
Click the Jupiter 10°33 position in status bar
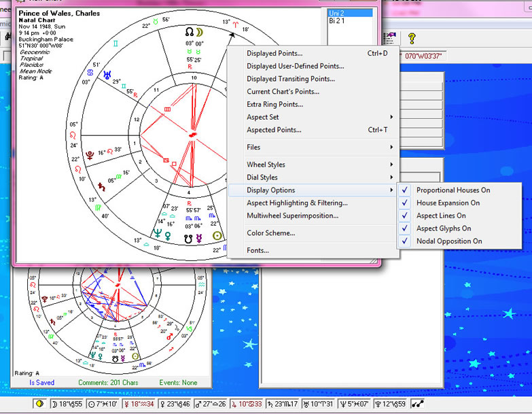247,404
